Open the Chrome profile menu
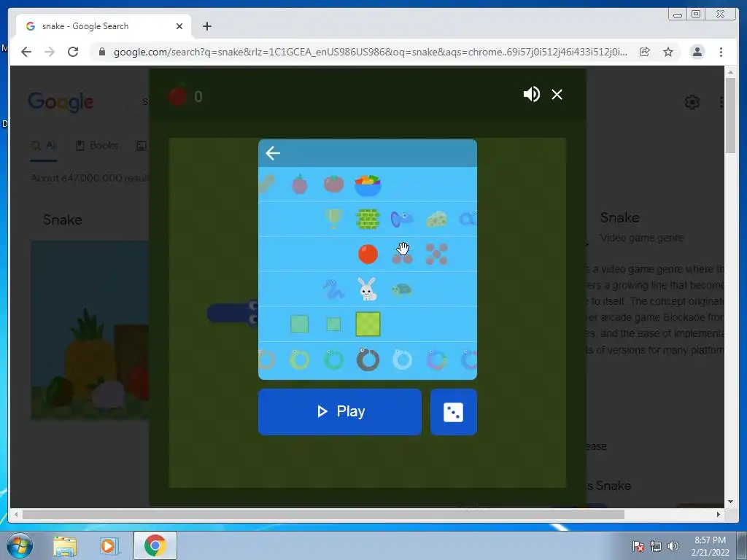This screenshot has height=560, width=747. click(x=697, y=52)
